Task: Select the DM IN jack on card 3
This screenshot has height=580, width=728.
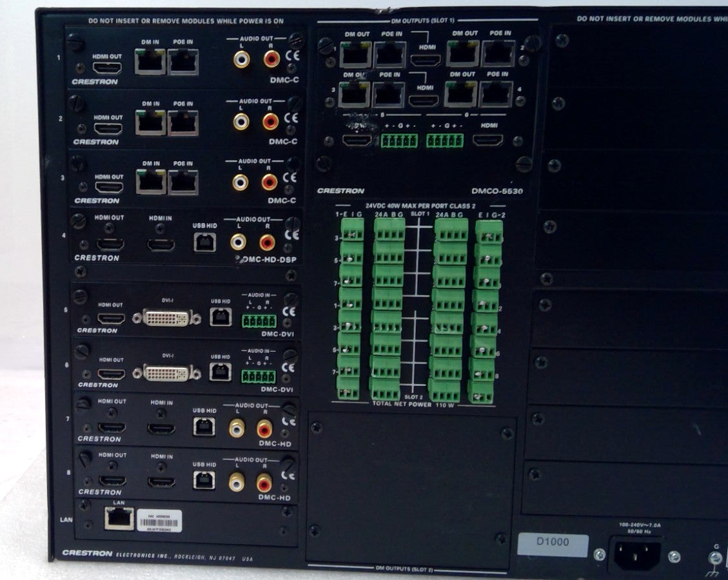Action: pos(151,182)
